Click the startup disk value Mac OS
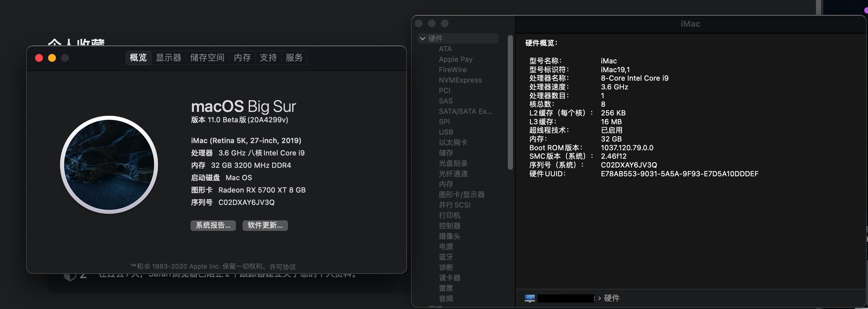Image resolution: width=868 pixels, height=309 pixels. click(x=239, y=178)
